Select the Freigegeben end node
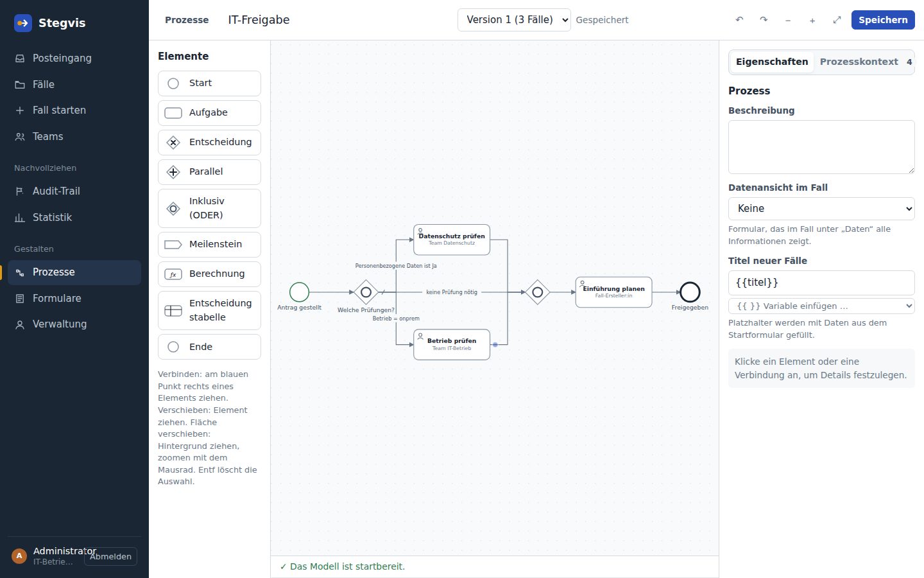The image size is (924, 578). click(690, 292)
